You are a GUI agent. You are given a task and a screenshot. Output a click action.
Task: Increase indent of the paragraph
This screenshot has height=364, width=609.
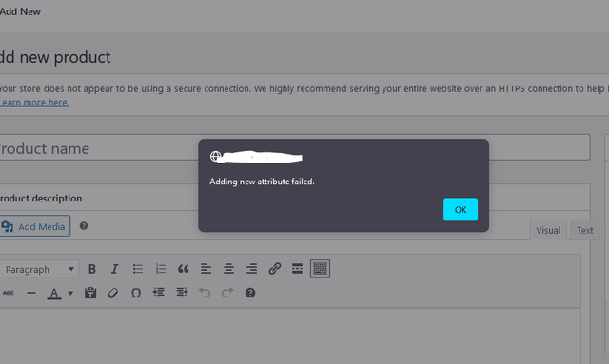(x=182, y=293)
